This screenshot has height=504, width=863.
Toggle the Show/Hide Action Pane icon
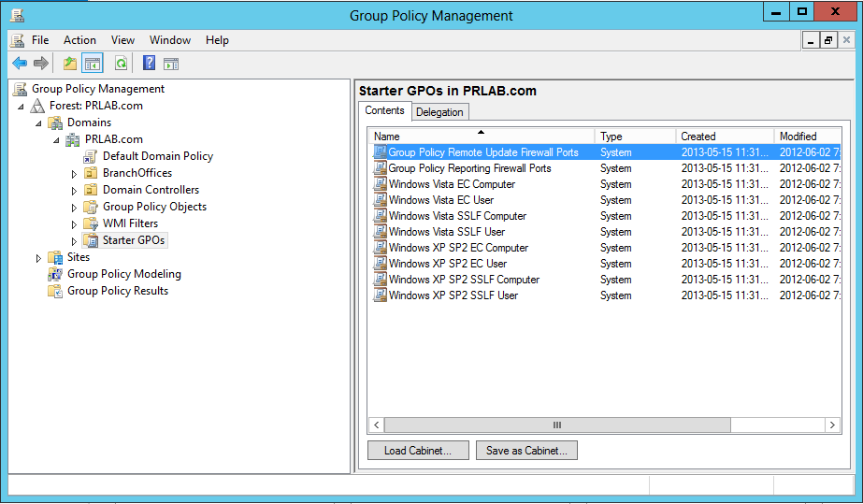(171, 64)
